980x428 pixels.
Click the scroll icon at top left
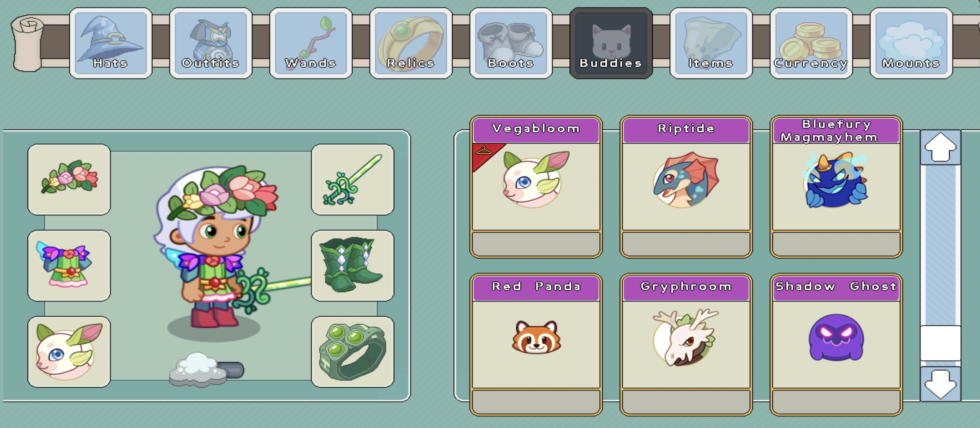(x=27, y=43)
